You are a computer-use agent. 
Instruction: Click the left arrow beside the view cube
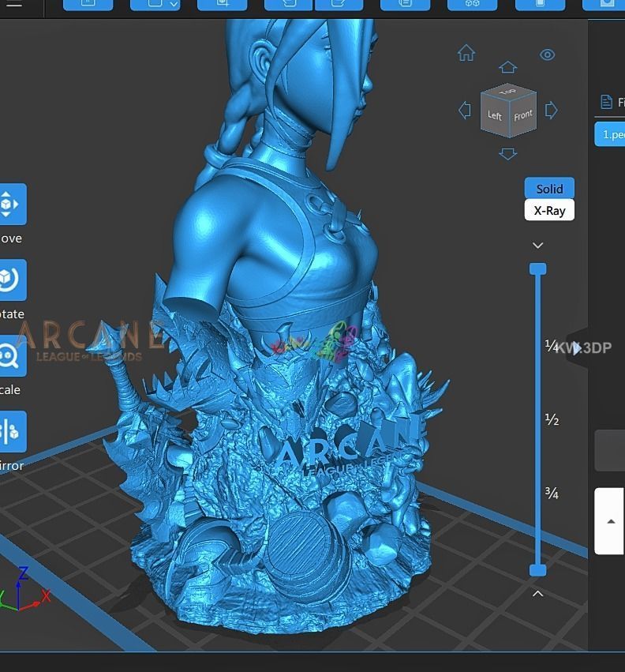point(464,110)
